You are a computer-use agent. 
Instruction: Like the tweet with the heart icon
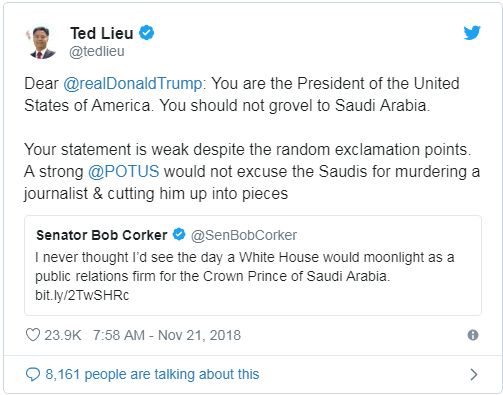(x=33, y=335)
